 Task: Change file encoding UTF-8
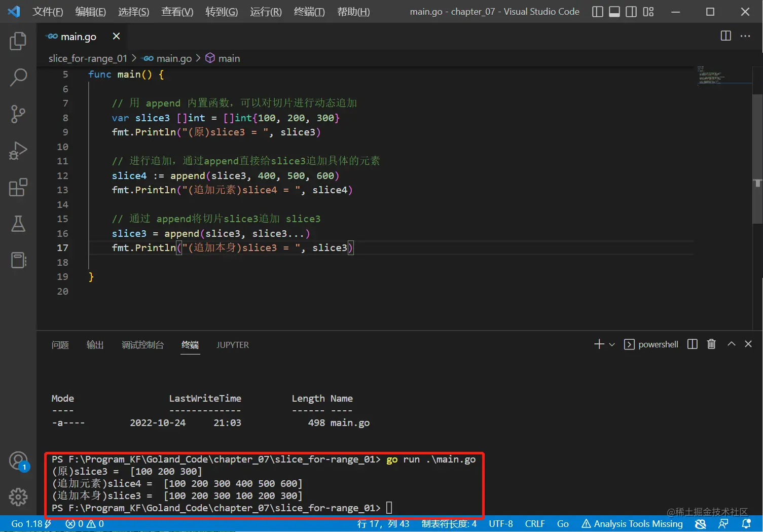point(501,524)
